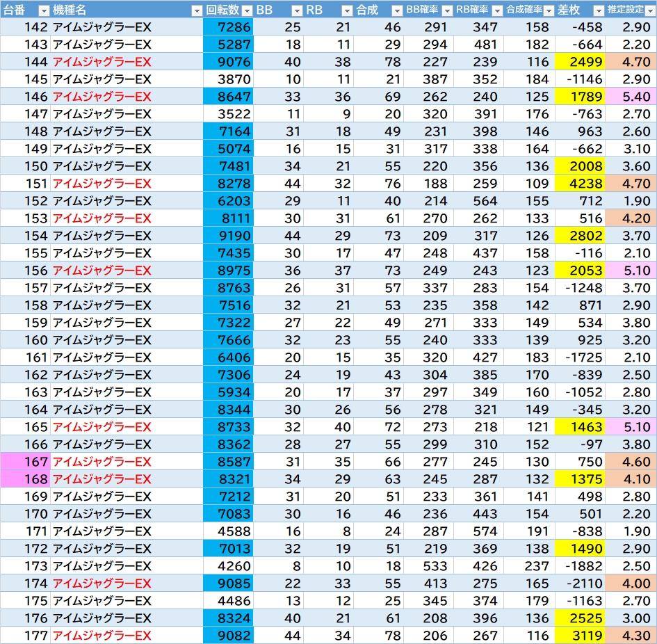Select RB確率 value 574 in row 171
Image resolution: width=657 pixels, height=644 pixels.
[x=478, y=531]
